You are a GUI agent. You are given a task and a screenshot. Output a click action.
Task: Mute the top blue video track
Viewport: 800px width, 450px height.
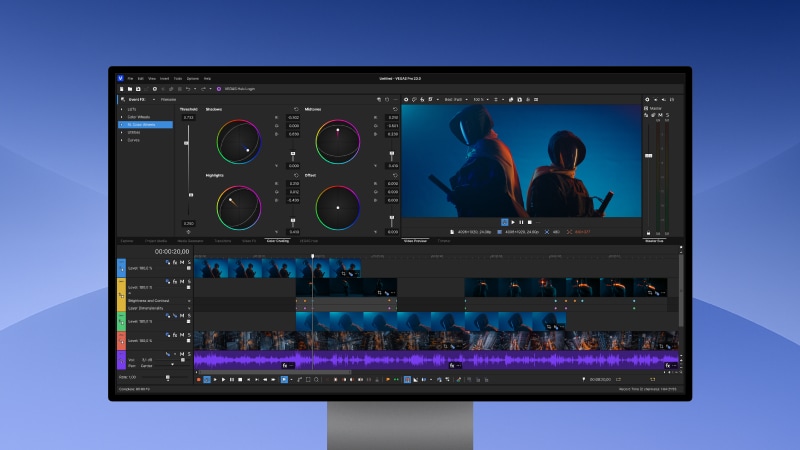pos(182,262)
